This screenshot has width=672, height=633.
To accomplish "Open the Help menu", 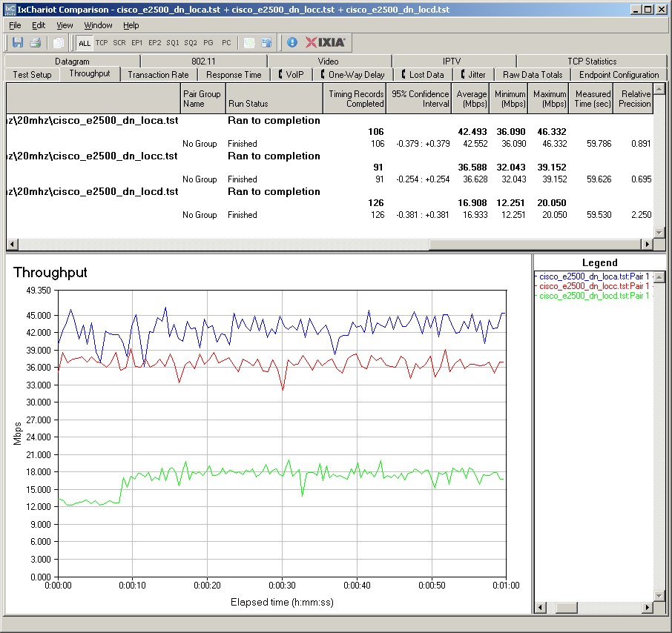I will 131,25.
